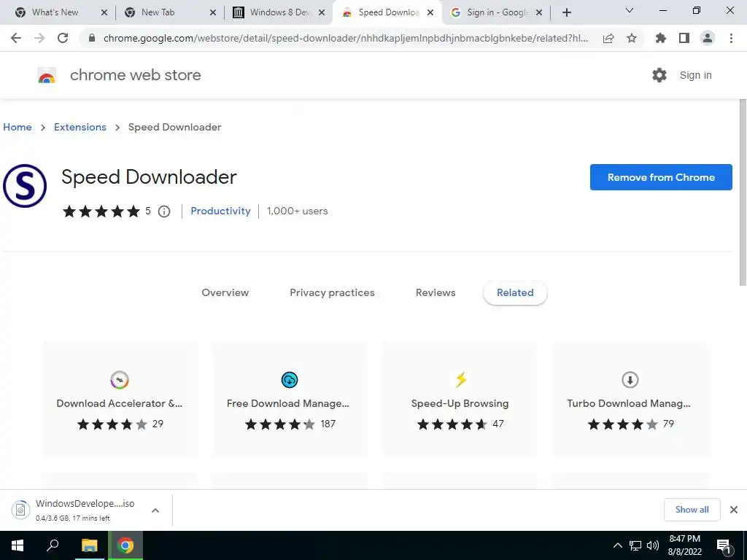Viewport: 747px width, 560px height.
Task: Open the Reviews tab
Action: pyautogui.click(x=436, y=293)
